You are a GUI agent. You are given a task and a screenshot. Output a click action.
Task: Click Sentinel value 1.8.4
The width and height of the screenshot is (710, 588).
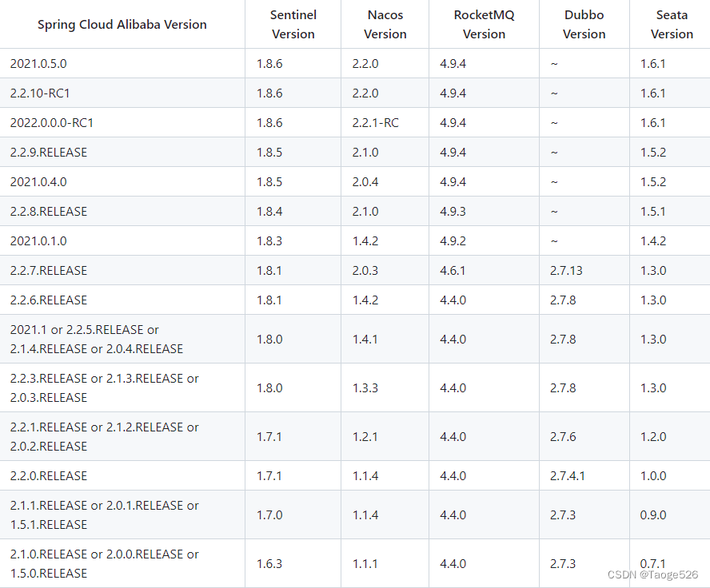click(269, 212)
